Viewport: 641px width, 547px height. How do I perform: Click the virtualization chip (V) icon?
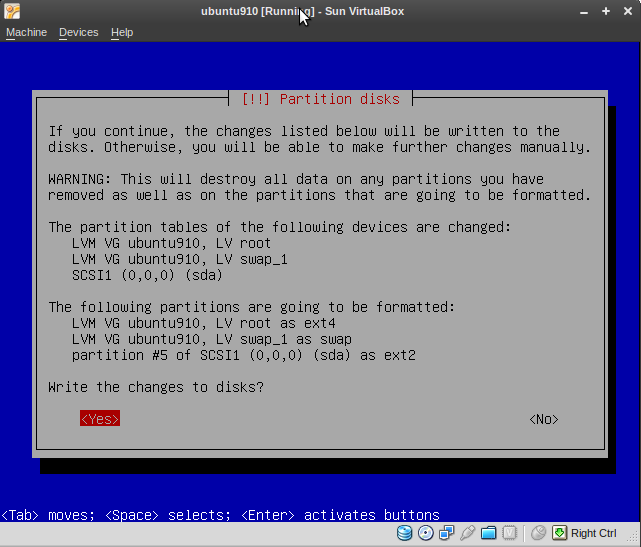(x=509, y=533)
